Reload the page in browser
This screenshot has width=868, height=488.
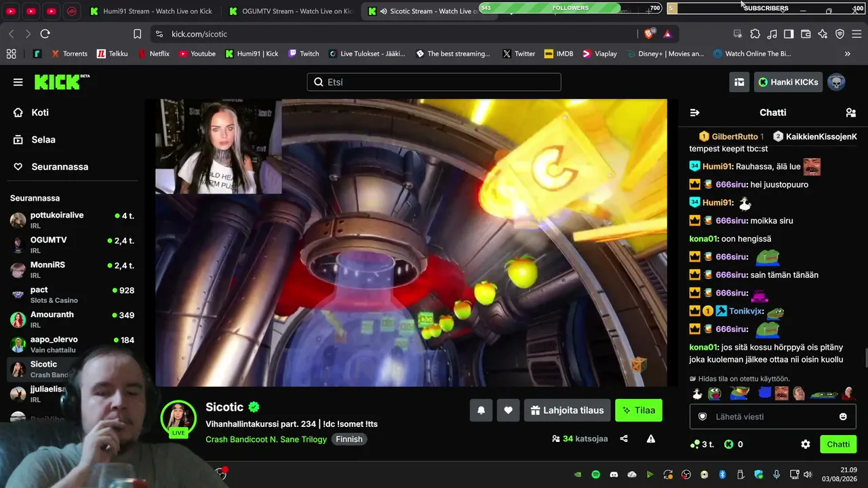pos(45,34)
